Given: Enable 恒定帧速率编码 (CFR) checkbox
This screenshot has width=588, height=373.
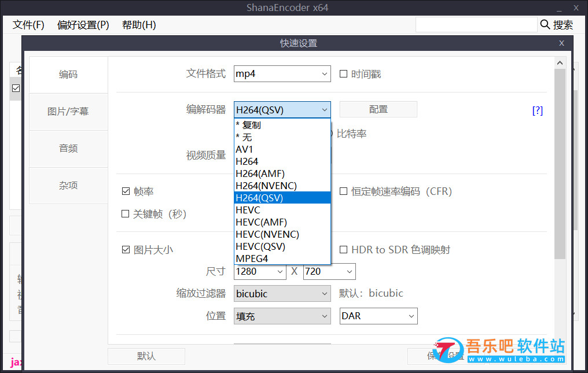Looking at the screenshot, I should point(343,191).
